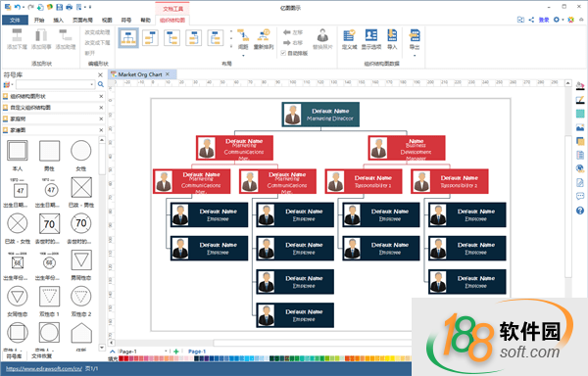This screenshot has height=376, width=588.
Task: Select the first org chart layout thumbnail
Action: 128,38
